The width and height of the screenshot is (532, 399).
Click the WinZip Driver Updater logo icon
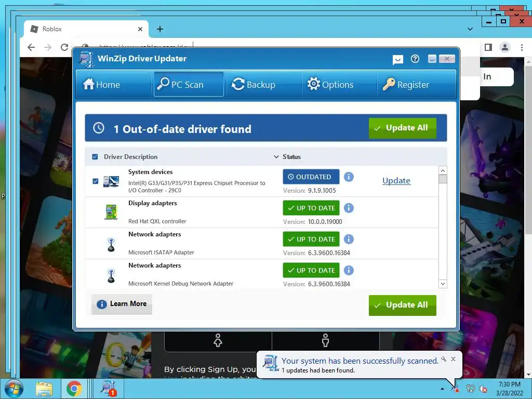pos(87,59)
